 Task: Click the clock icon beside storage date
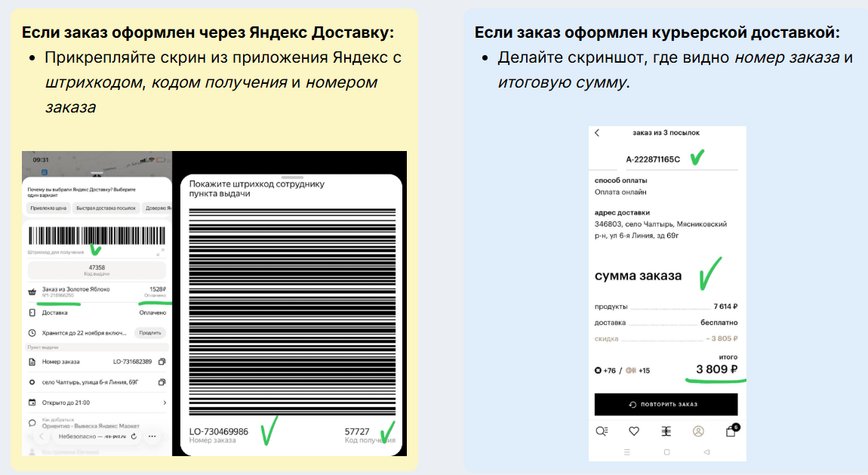(32, 333)
